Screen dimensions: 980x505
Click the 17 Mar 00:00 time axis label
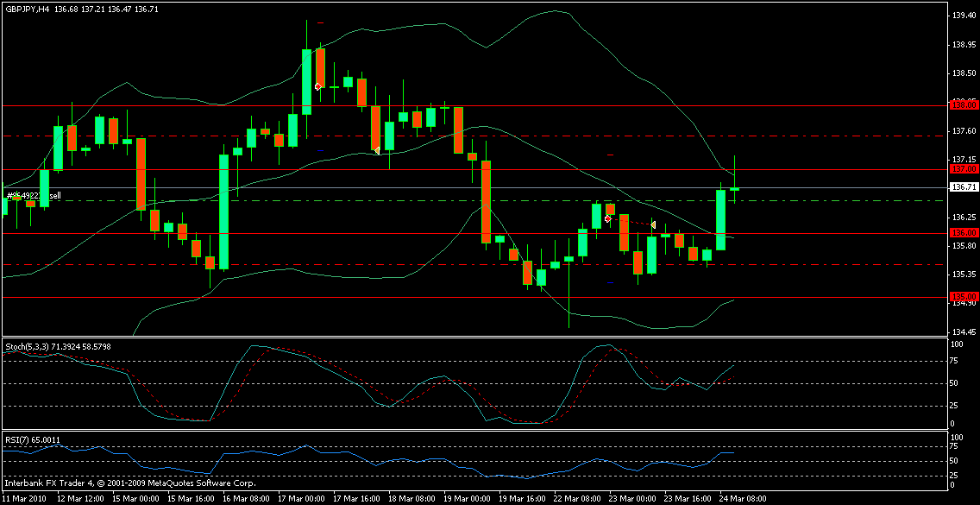298,499
